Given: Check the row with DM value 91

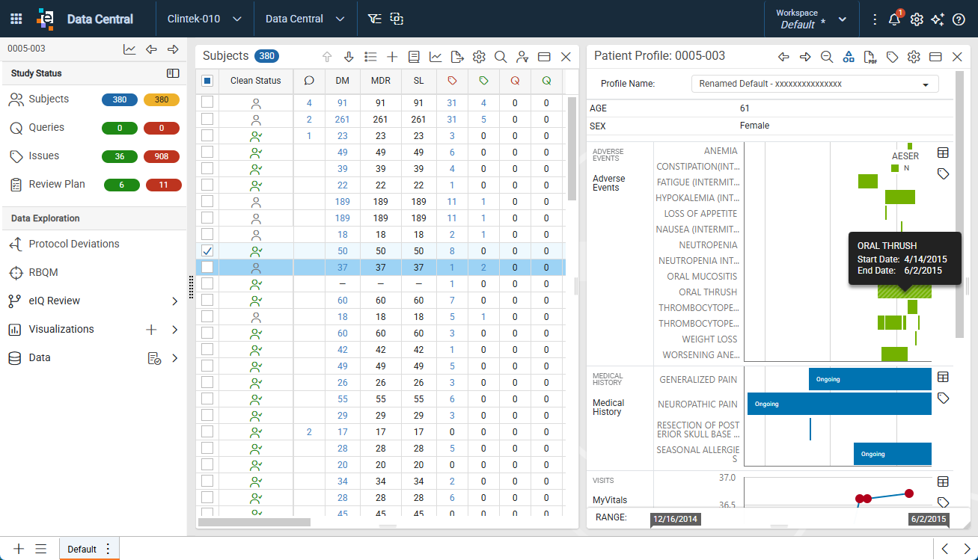Looking at the screenshot, I should 207,102.
